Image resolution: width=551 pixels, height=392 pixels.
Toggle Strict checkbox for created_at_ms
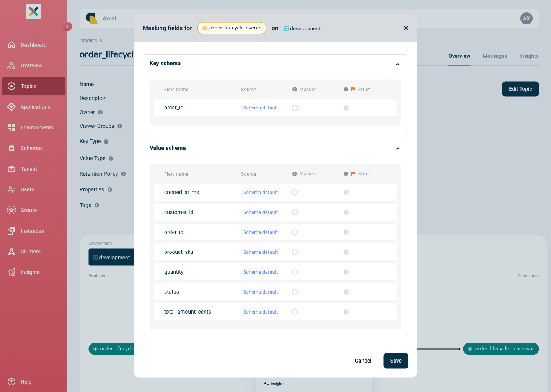click(x=346, y=193)
